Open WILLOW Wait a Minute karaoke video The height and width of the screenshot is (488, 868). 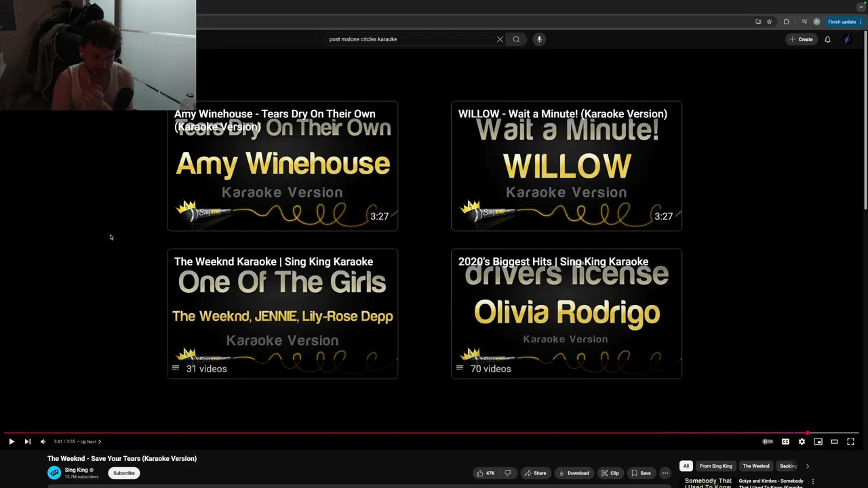(x=566, y=166)
